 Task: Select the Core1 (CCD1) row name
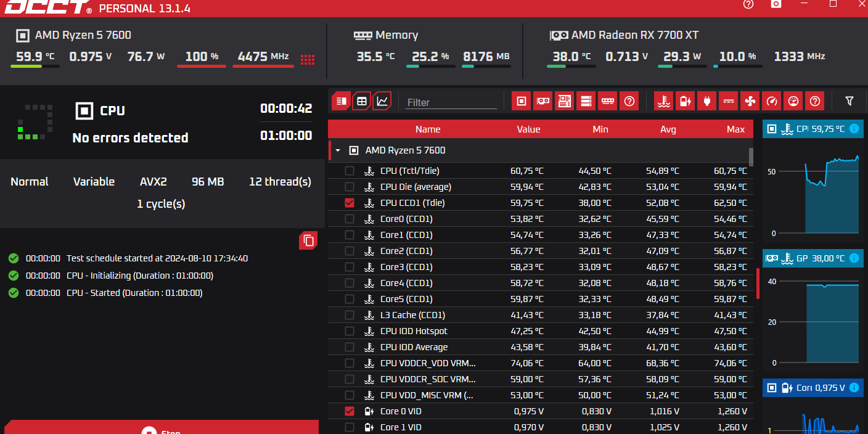point(406,235)
